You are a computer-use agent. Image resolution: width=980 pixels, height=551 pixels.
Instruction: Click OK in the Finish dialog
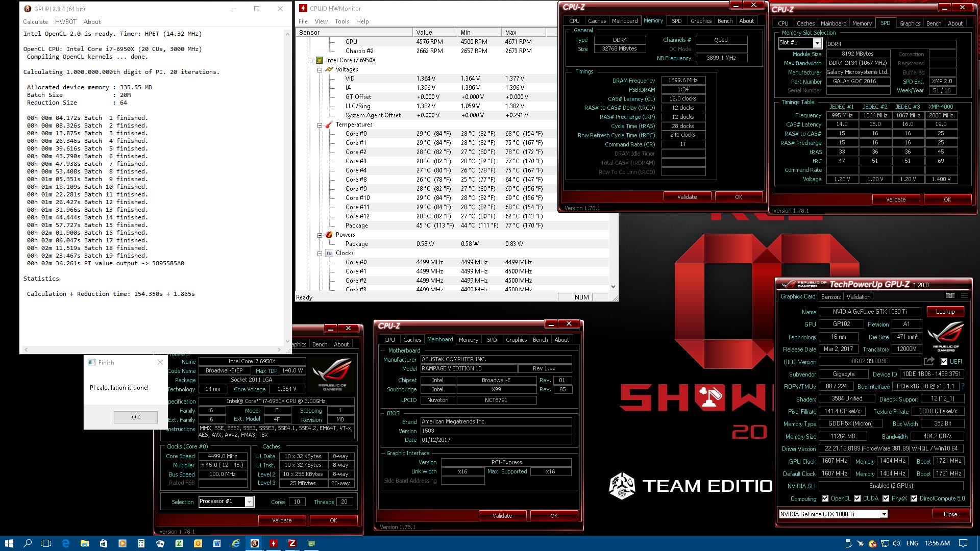pos(136,417)
